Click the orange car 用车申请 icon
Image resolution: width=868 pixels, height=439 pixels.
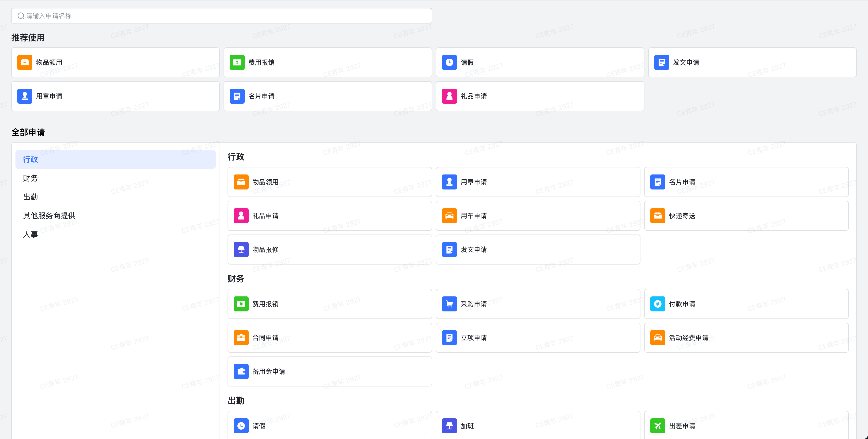[449, 216]
